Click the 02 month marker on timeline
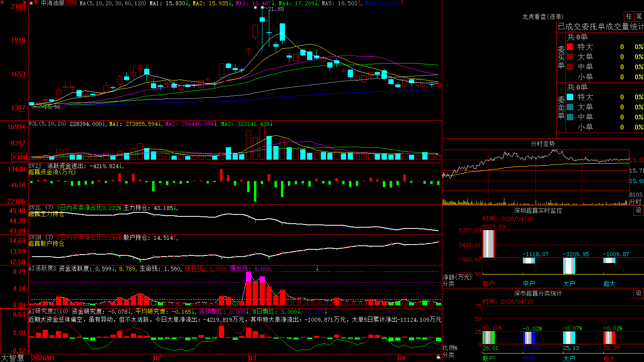This screenshot has width=644, height=362. click(x=157, y=358)
